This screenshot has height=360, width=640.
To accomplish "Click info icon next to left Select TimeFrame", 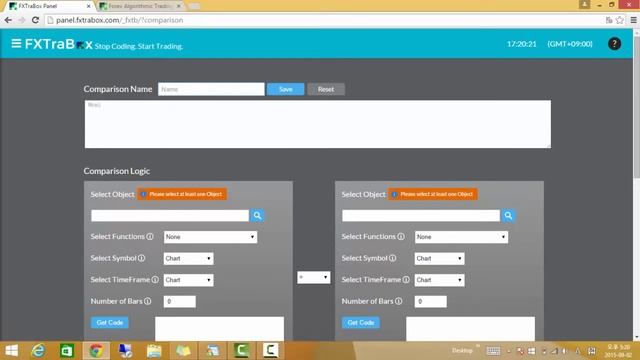I will pyautogui.click(x=155, y=280).
